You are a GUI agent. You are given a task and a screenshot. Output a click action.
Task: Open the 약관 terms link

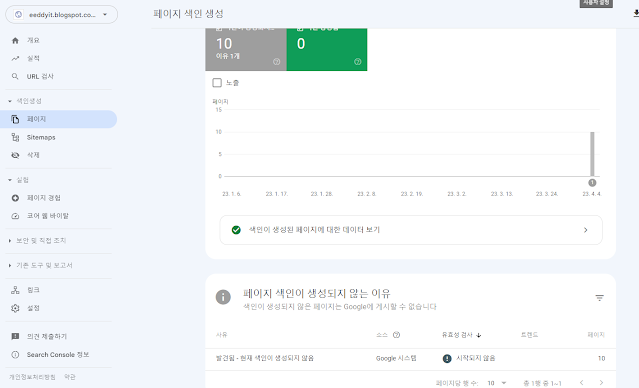pyautogui.click(x=70, y=377)
